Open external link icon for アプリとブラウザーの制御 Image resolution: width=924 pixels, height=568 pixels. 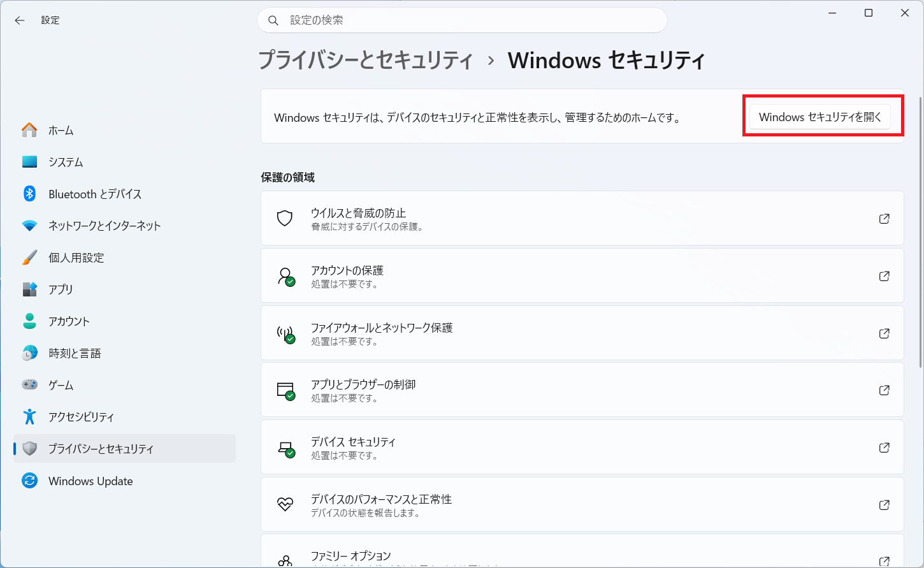click(x=884, y=390)
